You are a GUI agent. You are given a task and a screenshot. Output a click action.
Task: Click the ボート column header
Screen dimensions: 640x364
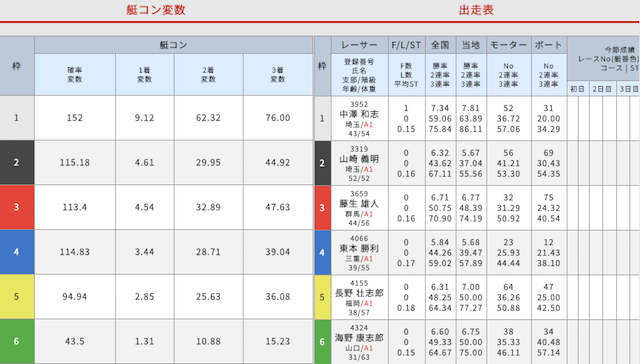coord(549,45)
